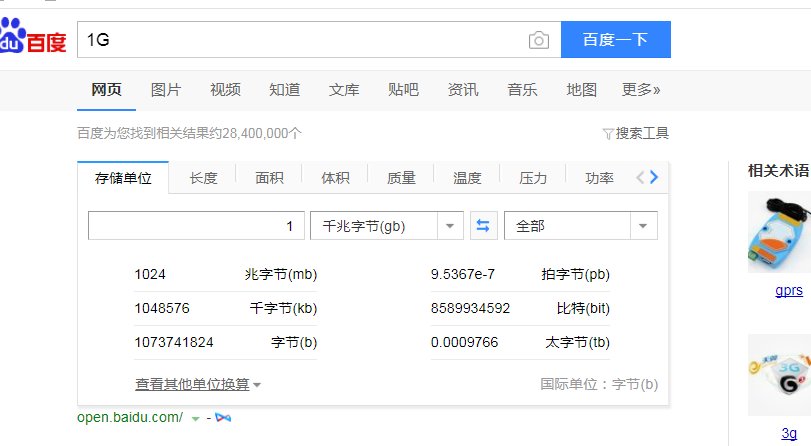Image resolution: width=811 pixels, height=446 pixels.
Task: Switch converter to 功率 tab
Action: [x=599, y=178]
